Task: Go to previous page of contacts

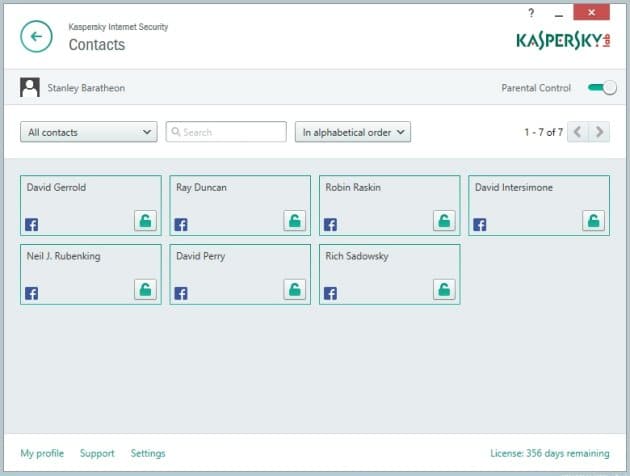Action: (x=578, y=132)
